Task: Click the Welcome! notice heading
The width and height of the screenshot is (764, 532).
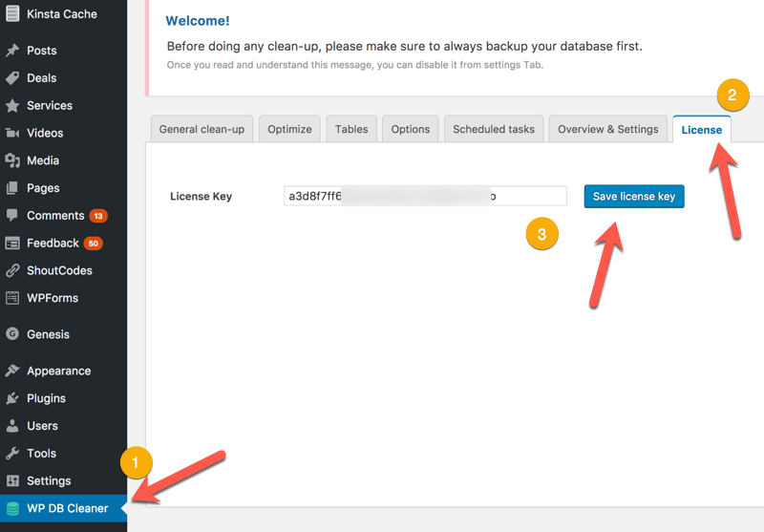Action: tap(198, 21)
